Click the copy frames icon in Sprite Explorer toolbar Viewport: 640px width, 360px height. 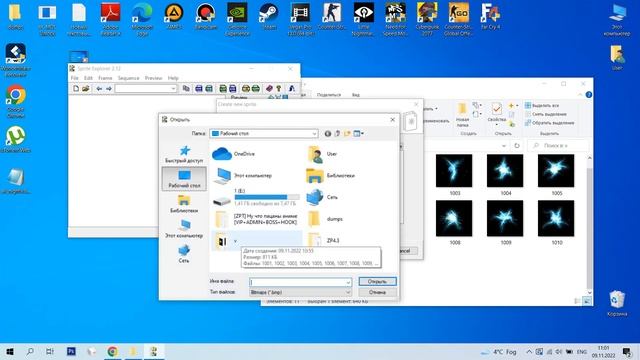tap(186, 89)
